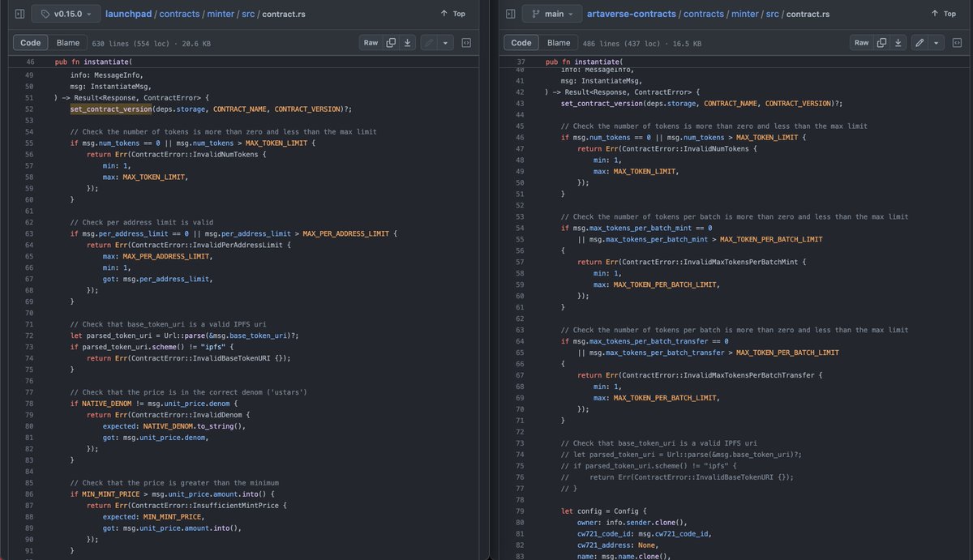Open more edit options in the artaverse-contracts pane
This screenshot has height=560, width=973.
click(x=936, y=42)
